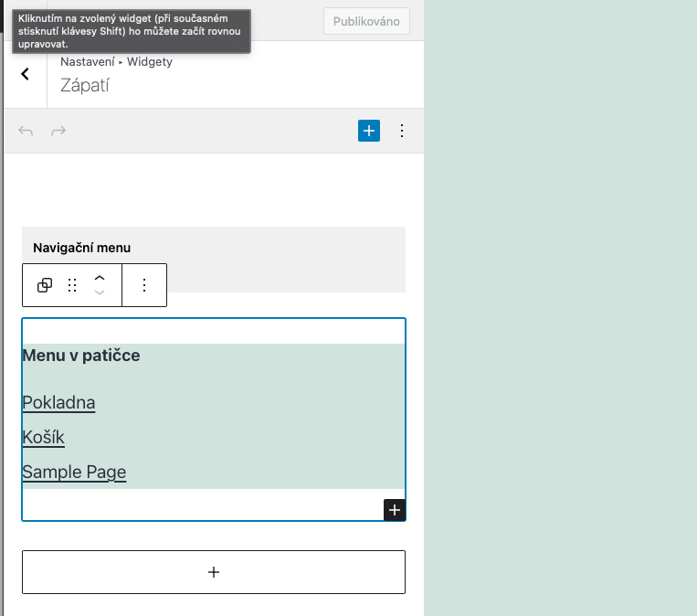Add a block with the black plus button
The width and height of the screenshot is (697, 616).
tap(395, 510)
